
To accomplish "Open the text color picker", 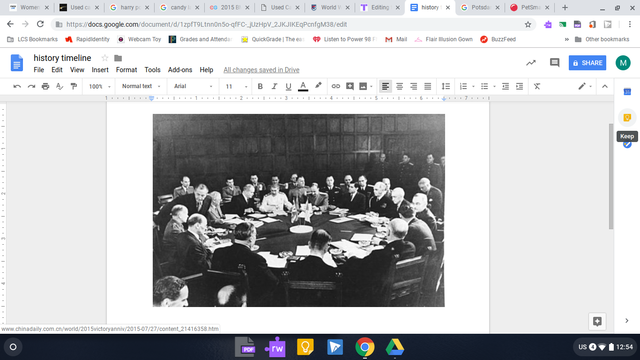I will point(303,86).
